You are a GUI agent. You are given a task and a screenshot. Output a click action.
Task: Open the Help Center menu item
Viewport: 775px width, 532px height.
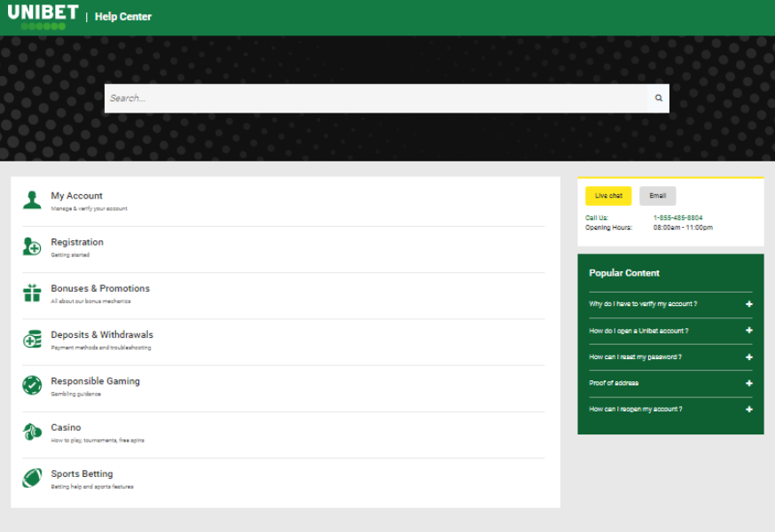coord(123,16)
